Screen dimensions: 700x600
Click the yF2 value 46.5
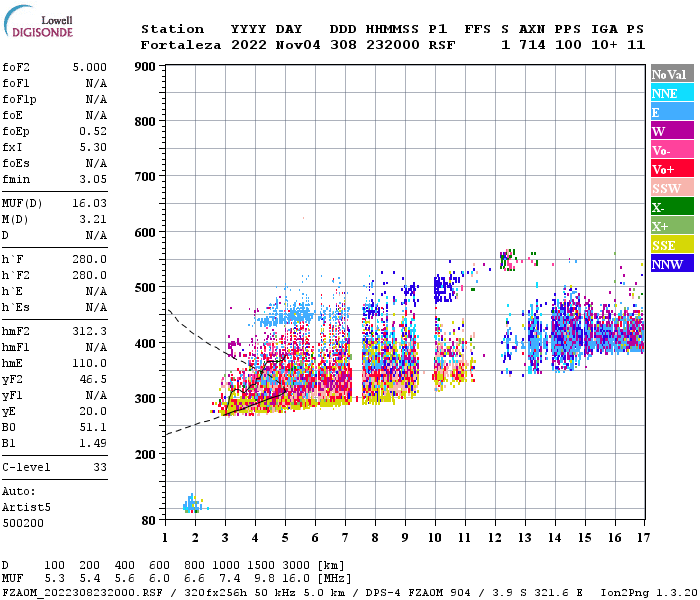pyautogui.click(x=93, y=379)
